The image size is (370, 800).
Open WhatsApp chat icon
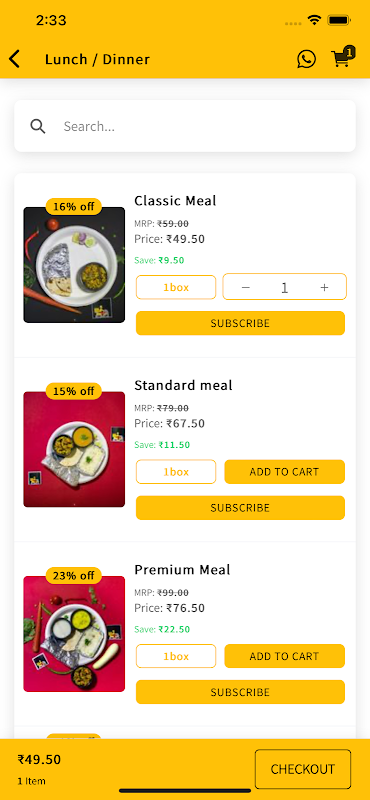click(x=306, y=59)
